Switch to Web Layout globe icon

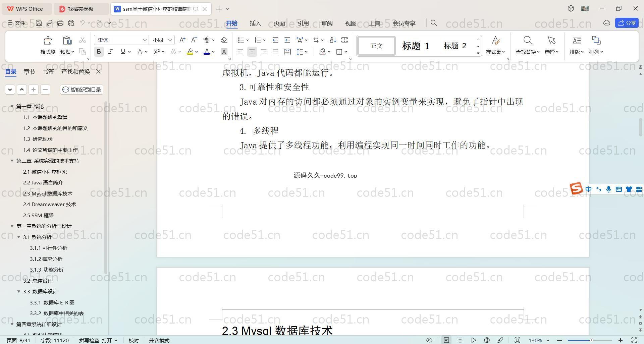[x=487, y=340]
